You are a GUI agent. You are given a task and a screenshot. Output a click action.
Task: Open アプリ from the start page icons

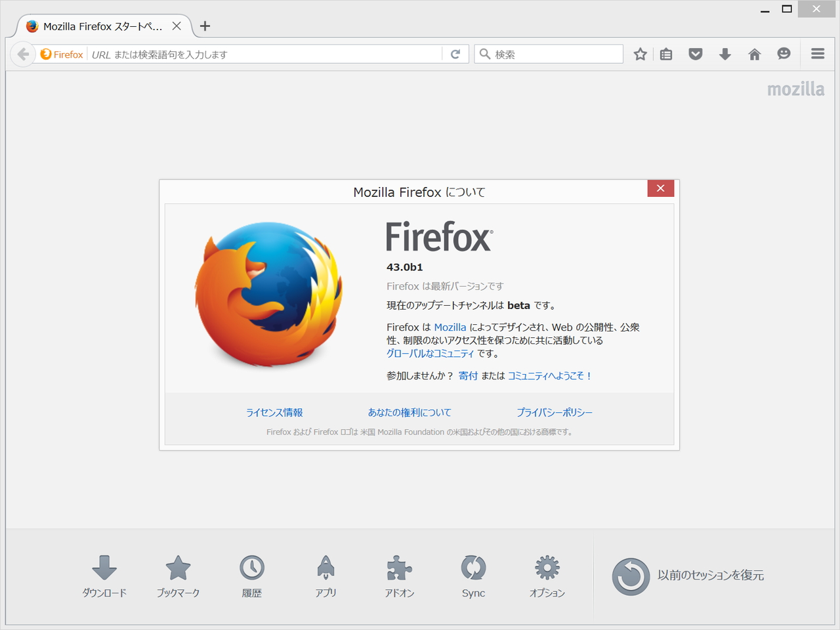click(325, 576)
